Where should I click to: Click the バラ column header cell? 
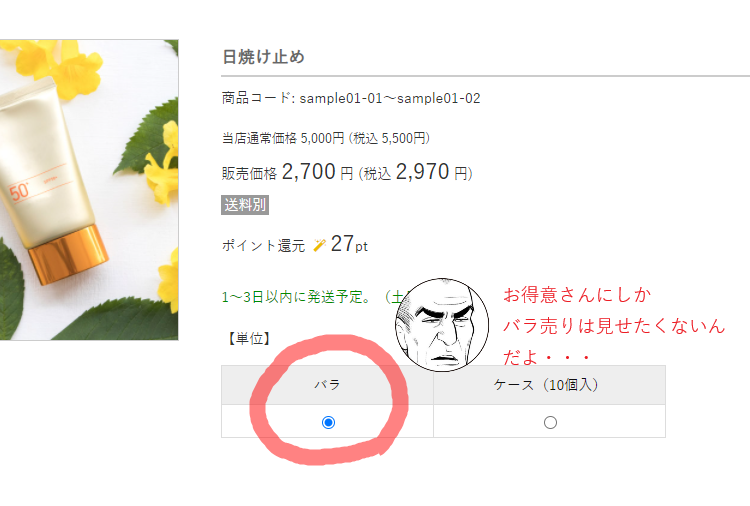[x=327, y=385]
